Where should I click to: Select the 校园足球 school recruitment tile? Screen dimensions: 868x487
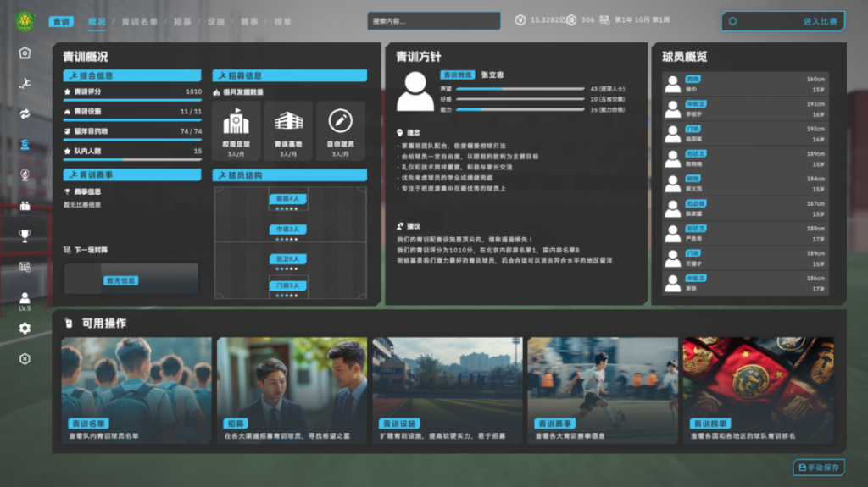tap(236, 131)
